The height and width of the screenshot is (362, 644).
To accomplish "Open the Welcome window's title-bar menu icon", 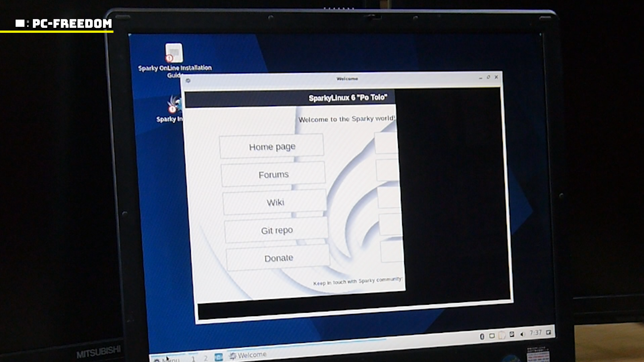I will [x=188, y=80].
